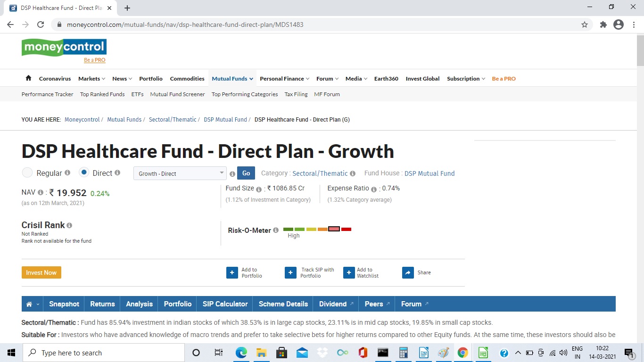Click info icon beside Expense Ratio
The width and height of the screenshot is (644, 362).
[x=374, y=189]
